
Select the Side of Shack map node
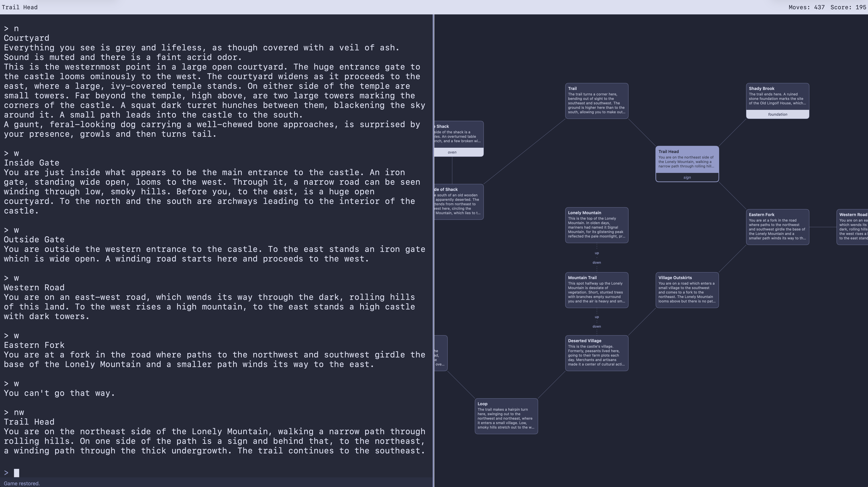coord(459,202)
